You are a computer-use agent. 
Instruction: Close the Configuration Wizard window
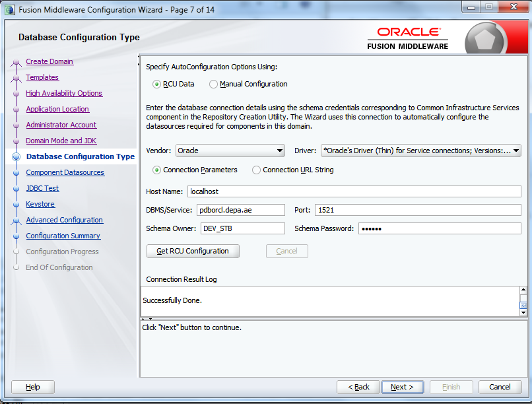[x=514, y=7]
